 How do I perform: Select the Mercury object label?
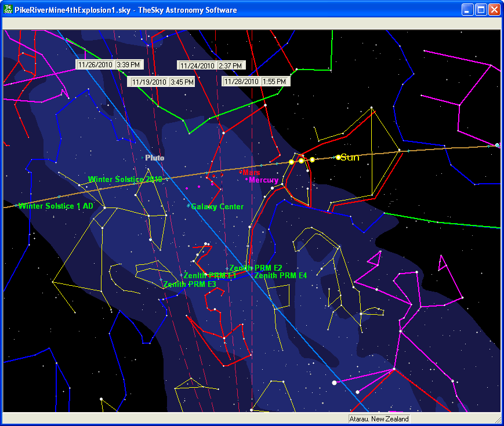[263, 180]
